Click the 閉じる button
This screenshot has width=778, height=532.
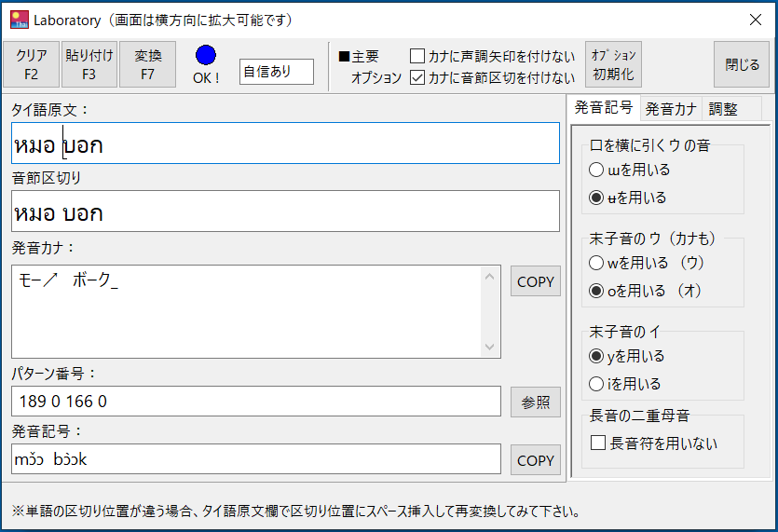tap(742, 64)
